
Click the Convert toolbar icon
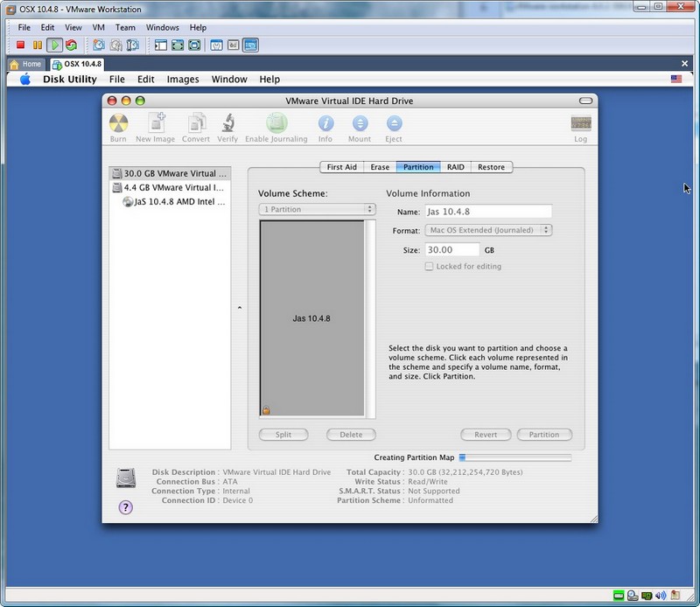pyautogui.click(x=195, y=128)
